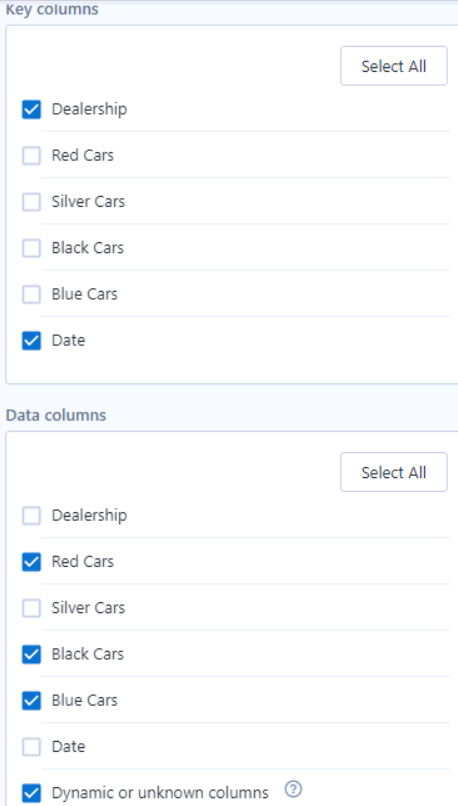Click Select All in Data columns
The height and width of the screenshot is (806, 458).
click(394, 472)
